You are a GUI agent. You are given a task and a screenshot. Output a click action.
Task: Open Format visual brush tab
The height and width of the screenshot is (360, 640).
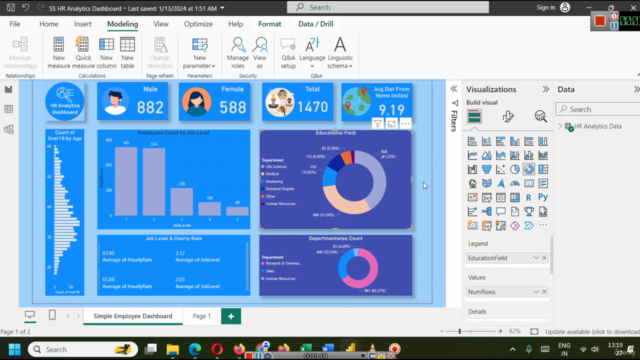(508, 117)
